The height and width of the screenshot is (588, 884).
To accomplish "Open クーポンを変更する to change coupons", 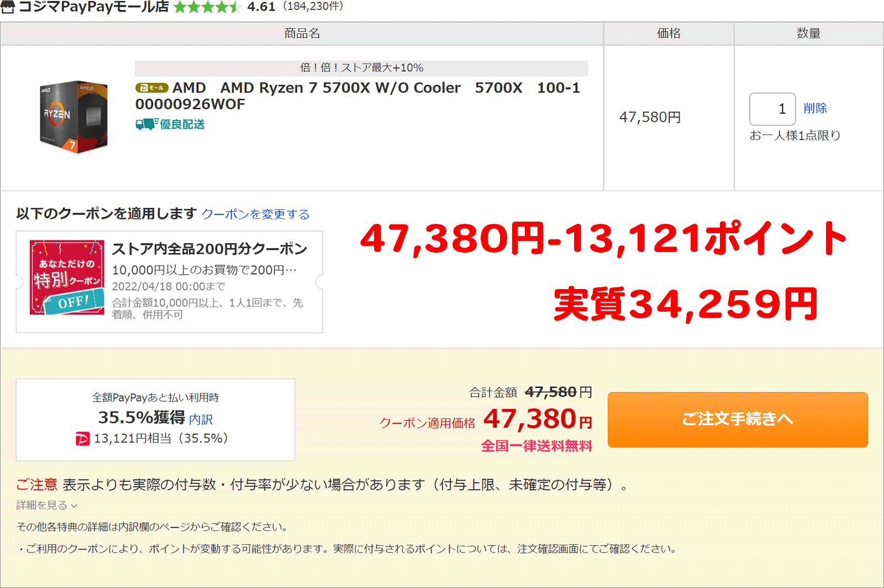I will pyautogui.click(x=255, y=214).
